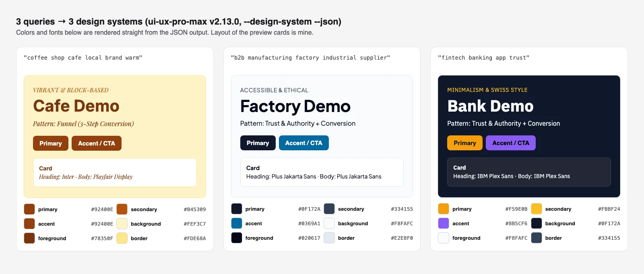Click hex value #FEF3C7
The width and height of the screenshot is (644, 274).
click(x=195, y=224)
